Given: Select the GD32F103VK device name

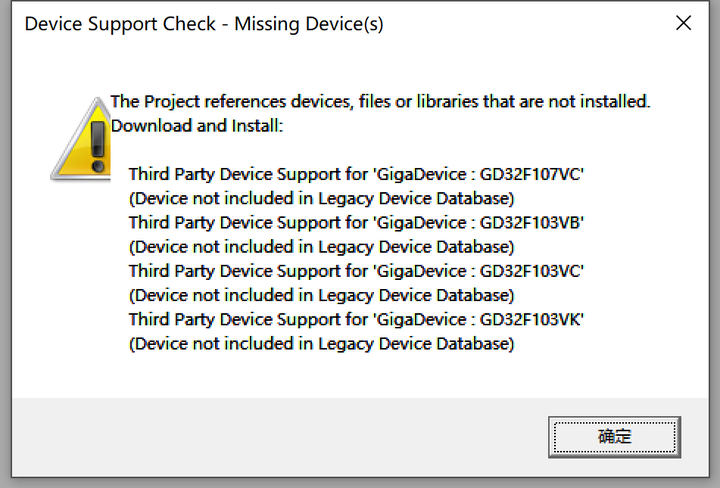Looking at the screenshot, I should [x=530, y=320].
